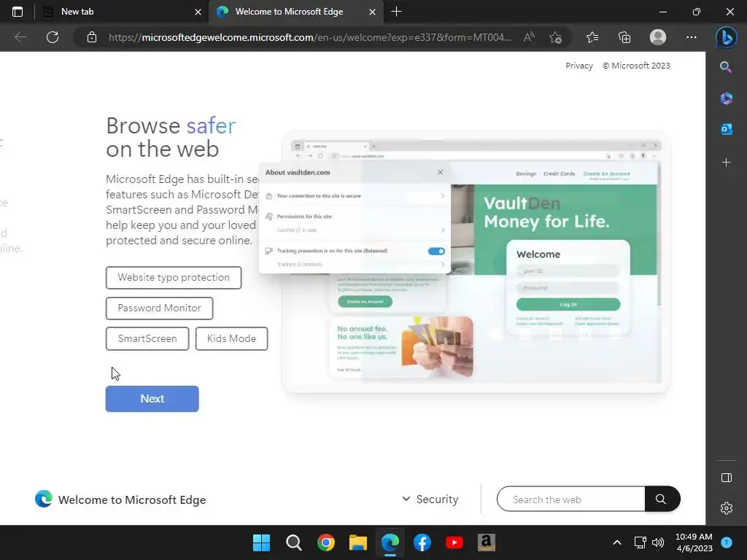This screenshot has width=747, height=560.
Task: Open taskbar Search
Action: pos(293,542)
